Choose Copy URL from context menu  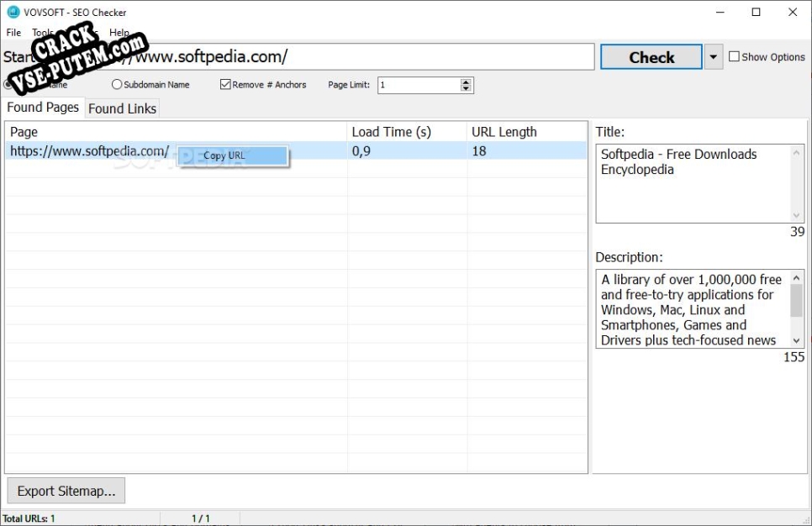(x=233, y=155)
